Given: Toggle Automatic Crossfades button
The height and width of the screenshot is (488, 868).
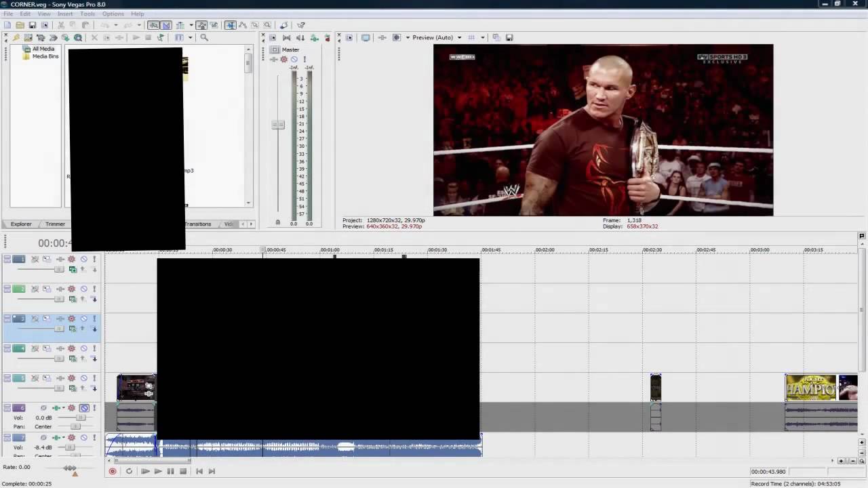Looking at the screenshot, I should tap(166, 25).
